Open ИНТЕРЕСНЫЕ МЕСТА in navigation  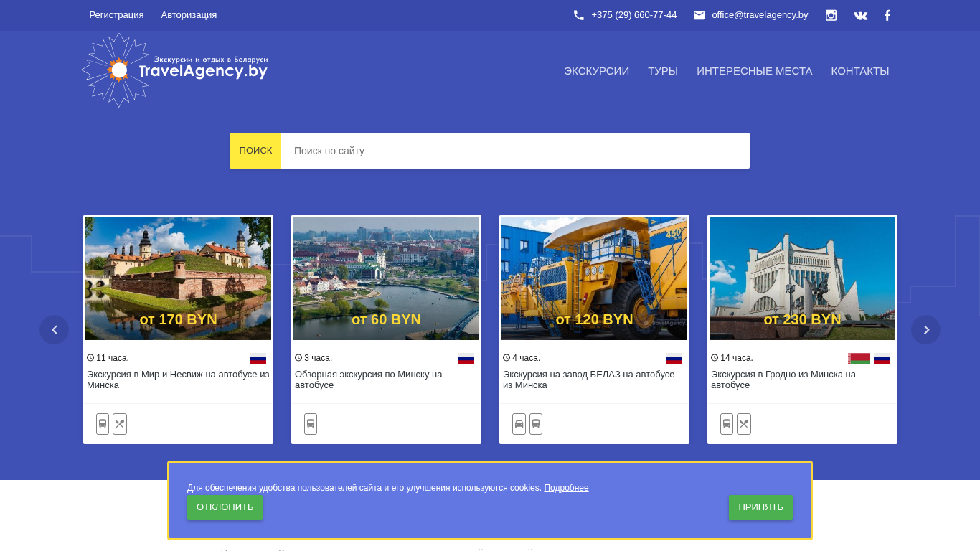[x=755, y=71]
